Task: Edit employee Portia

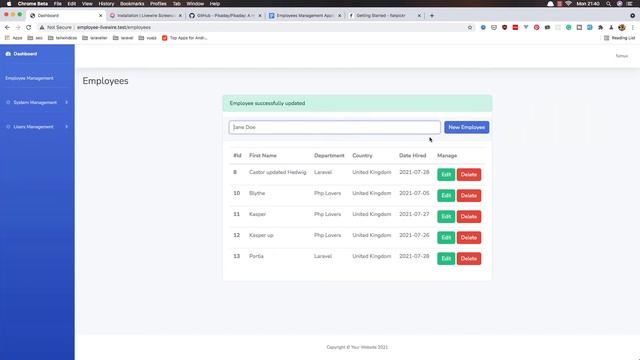Action: (446, 259)
